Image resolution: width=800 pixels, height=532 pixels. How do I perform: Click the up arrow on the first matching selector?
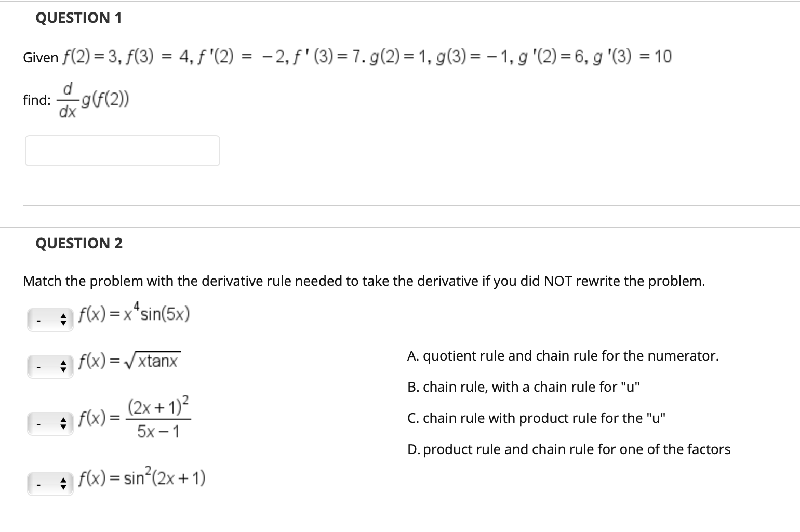click(62, 316)
